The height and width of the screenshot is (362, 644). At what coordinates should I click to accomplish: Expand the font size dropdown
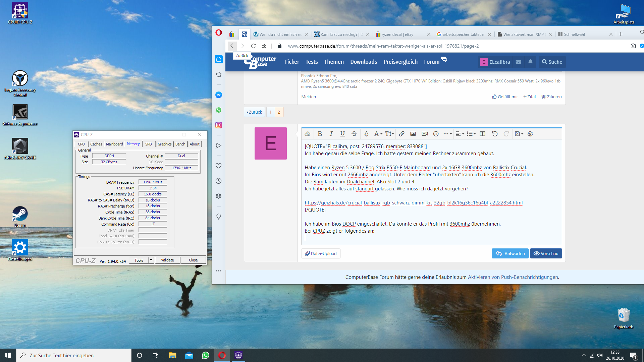point(389,134)
